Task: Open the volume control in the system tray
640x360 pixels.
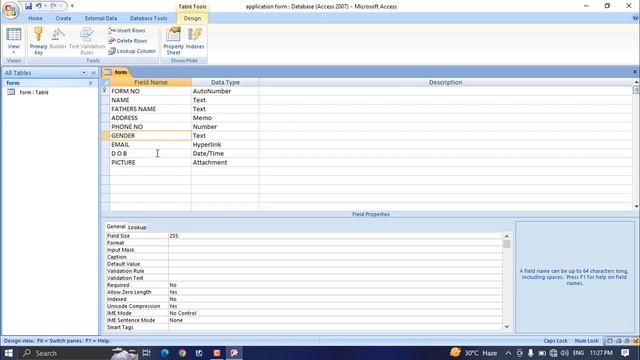Action: (564, 353)
